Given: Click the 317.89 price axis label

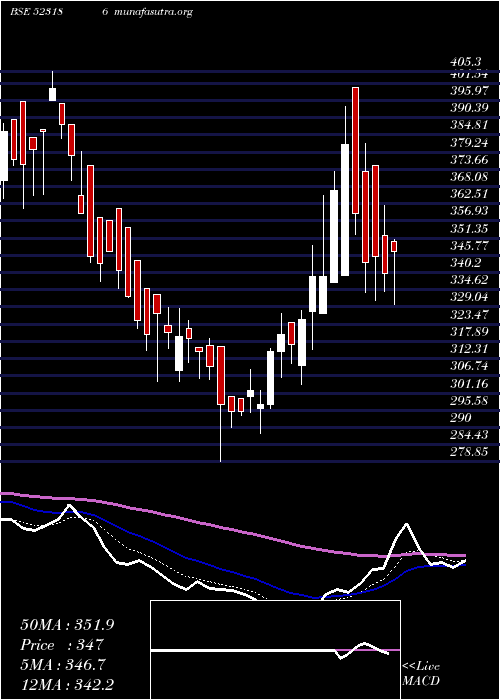Looking at the screenshot, I should (469, 332).
